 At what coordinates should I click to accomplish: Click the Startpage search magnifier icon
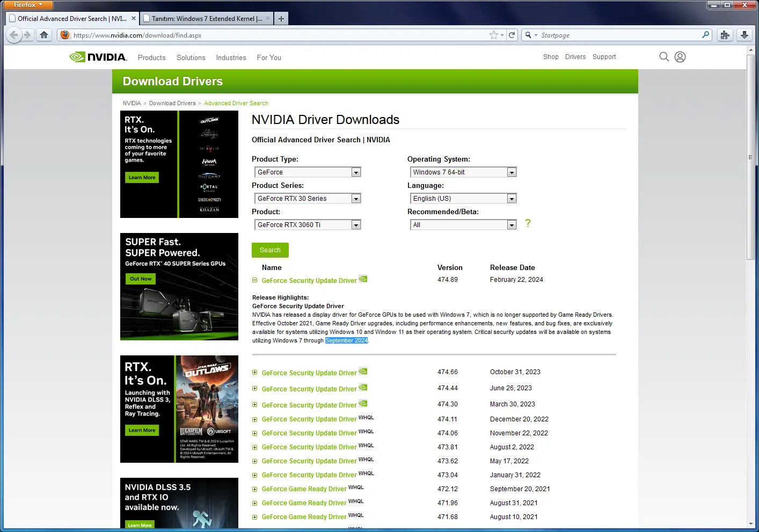pyautogui.click(x=705, y=35)
